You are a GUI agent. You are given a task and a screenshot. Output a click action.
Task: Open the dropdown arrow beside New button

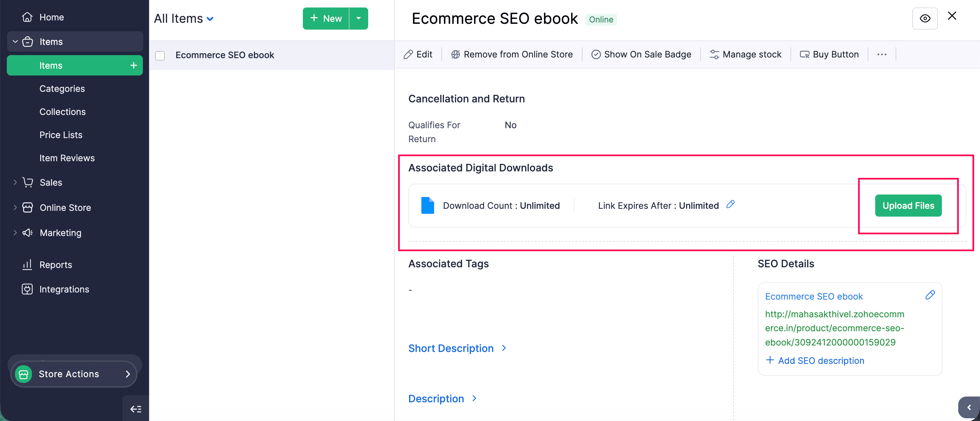(x=358, y=18)
